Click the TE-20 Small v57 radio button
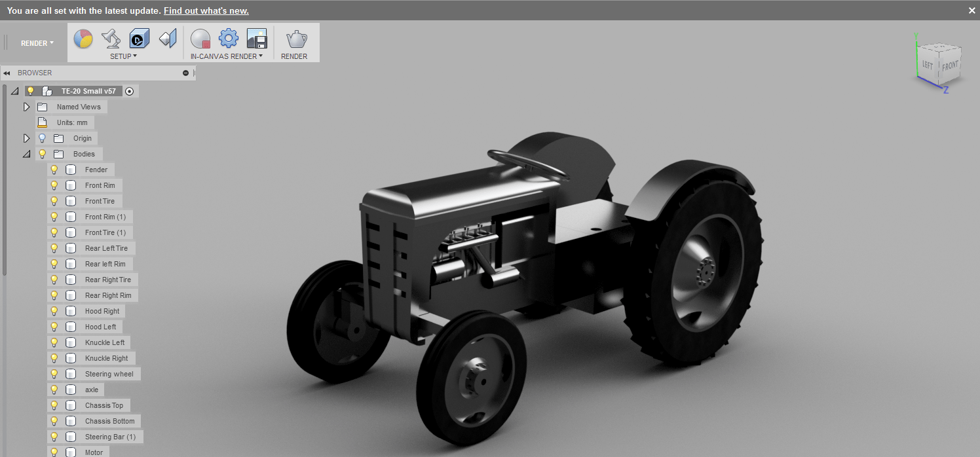 (x=130, y=91)
